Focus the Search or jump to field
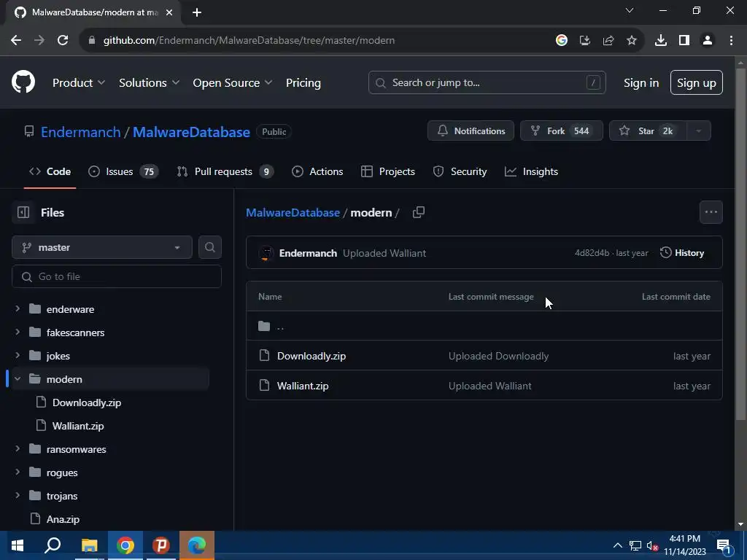 tap(487, 83)
